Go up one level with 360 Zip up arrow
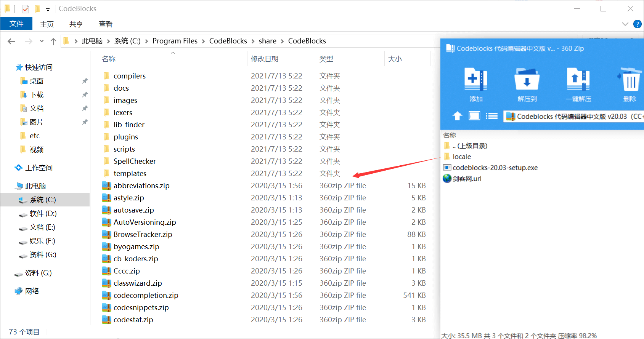Viewport: 644px width, 339px height. pyautogui.click(x=457, y=116)
